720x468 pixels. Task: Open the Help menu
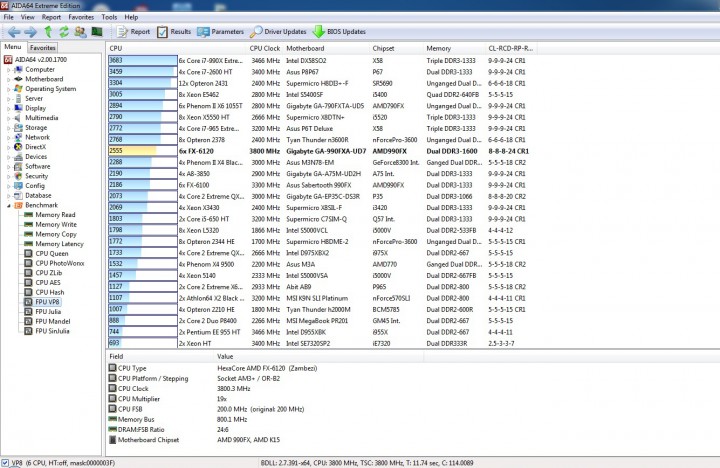coord(131,17)
